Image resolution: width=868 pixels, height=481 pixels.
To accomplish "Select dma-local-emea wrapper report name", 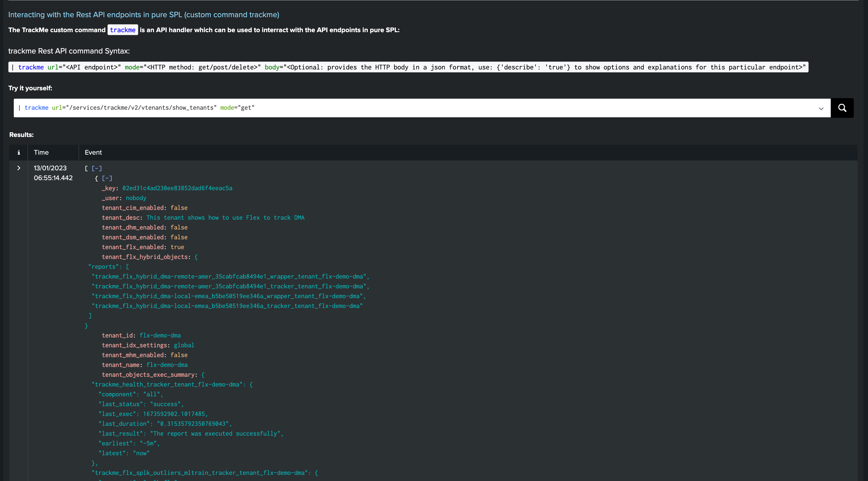I will tap(229, 296).
